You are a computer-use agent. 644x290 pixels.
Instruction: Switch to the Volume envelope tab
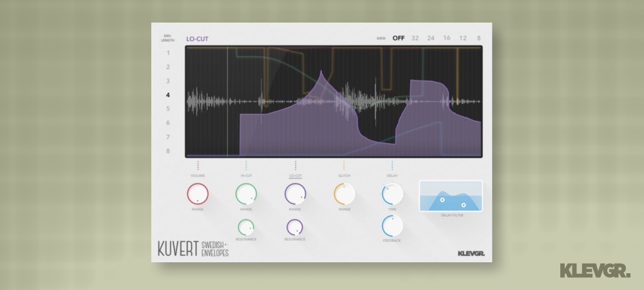click(x=198, y=175)
